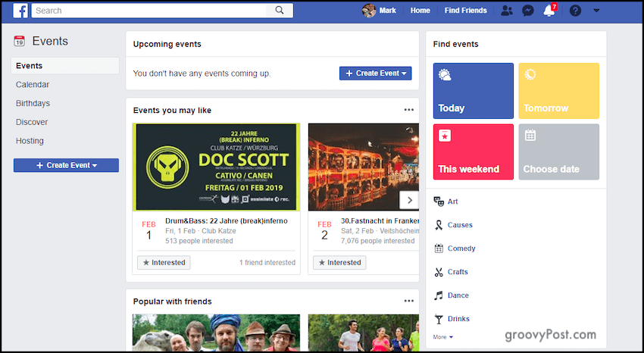Open the Messenger icon

point(528,11)
